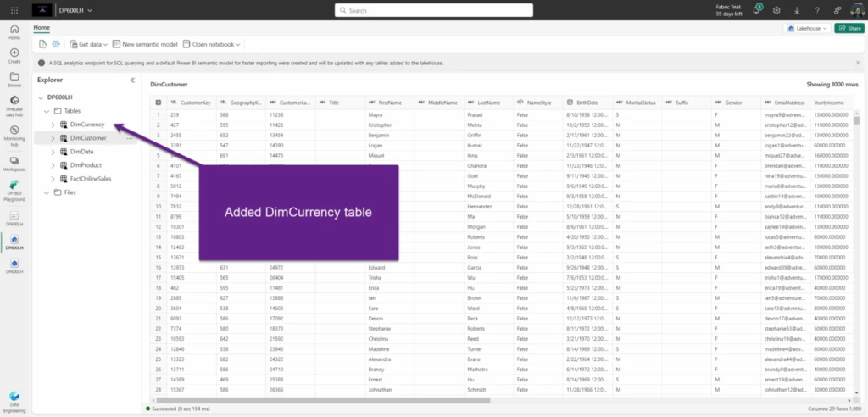Screen dimensions: 868x417
Task: Open the Lakehouse mode dropdown
Action: coord(808,28)
